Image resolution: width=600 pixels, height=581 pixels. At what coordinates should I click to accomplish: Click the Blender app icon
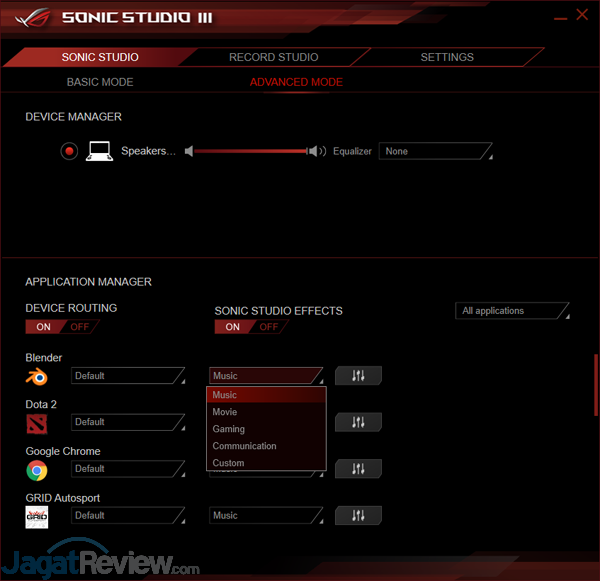pyautogui.click(x=37, y=377)
